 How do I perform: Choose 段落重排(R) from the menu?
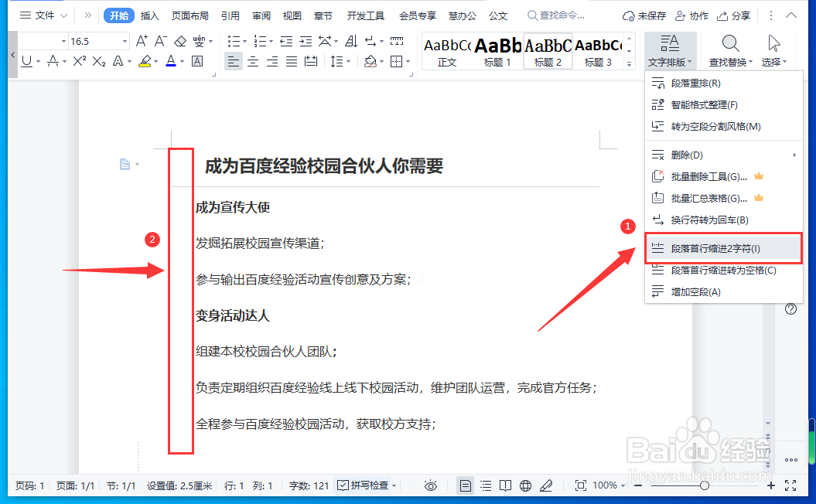(723, 83)
